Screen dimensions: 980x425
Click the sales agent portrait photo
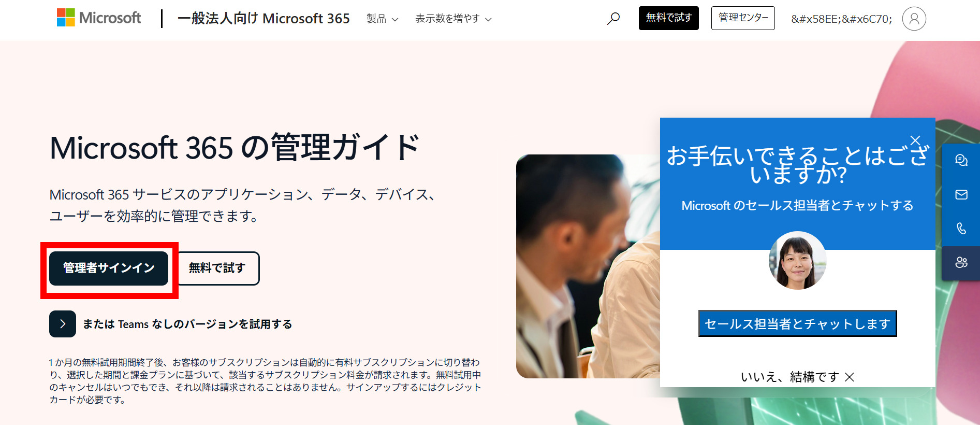797,260
